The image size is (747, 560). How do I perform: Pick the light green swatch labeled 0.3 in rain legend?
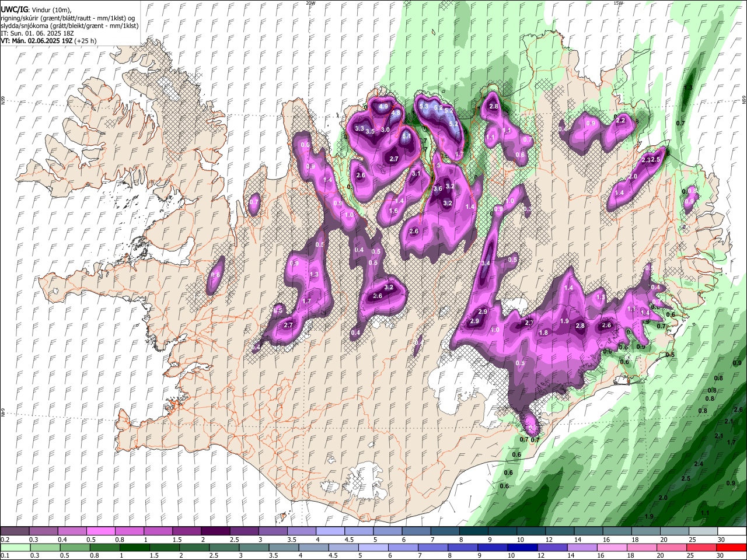[x=45, y=548]
